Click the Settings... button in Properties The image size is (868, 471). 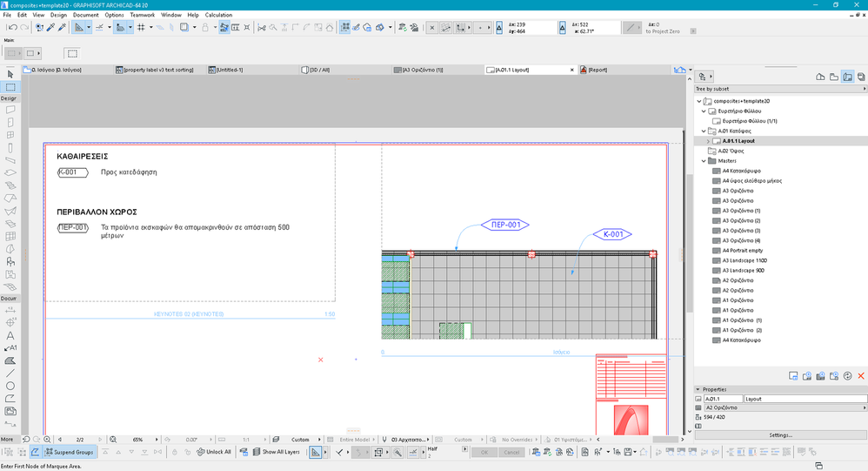[x=780, y=435]
